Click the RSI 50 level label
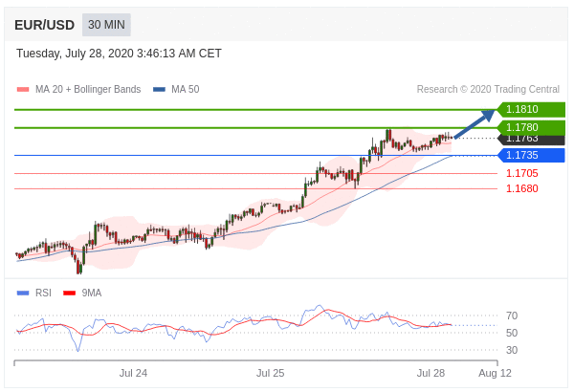Viewport: 574px width, 392px height. pyautogui.click(x=512, y=333)
